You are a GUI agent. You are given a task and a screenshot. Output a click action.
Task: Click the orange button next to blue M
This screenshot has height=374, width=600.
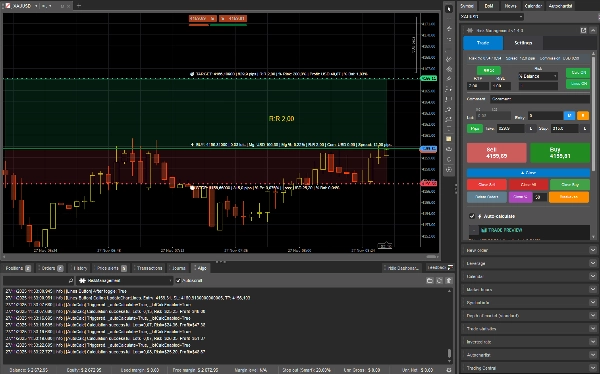pyautogui.click(x=583, y=116)
